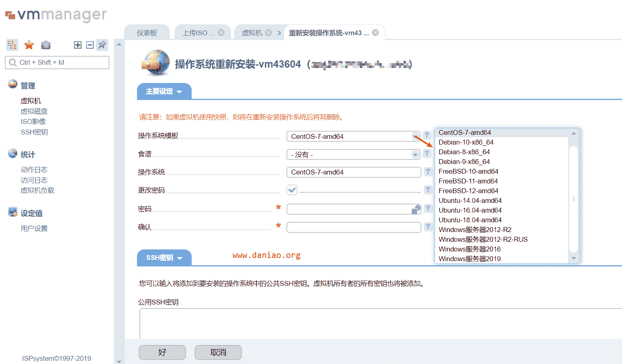Click into the 公用SSH密钥 text area
The width and height of the screenshot is (622, 364).
click(x=380, y=324)
